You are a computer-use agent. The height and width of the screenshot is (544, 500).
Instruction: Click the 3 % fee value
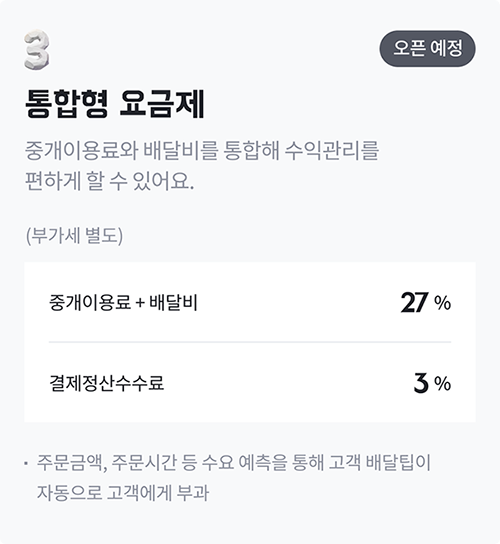[x=432, y=383]
